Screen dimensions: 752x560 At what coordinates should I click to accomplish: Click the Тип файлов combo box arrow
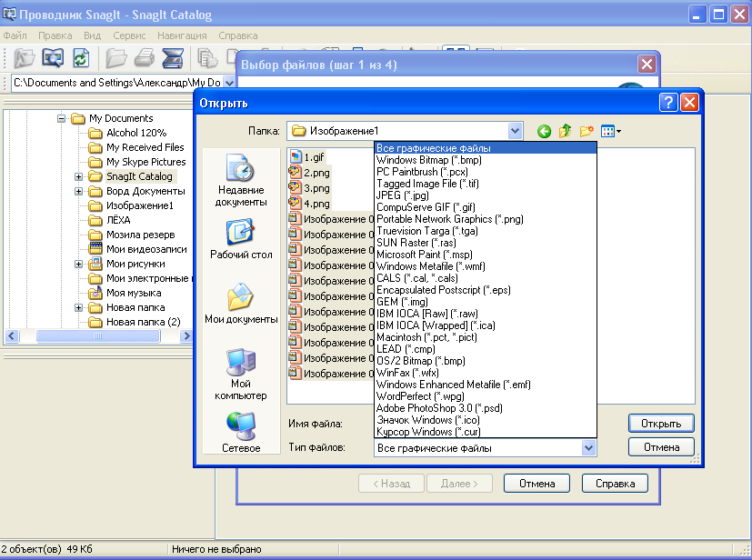[x=588, y=448]
